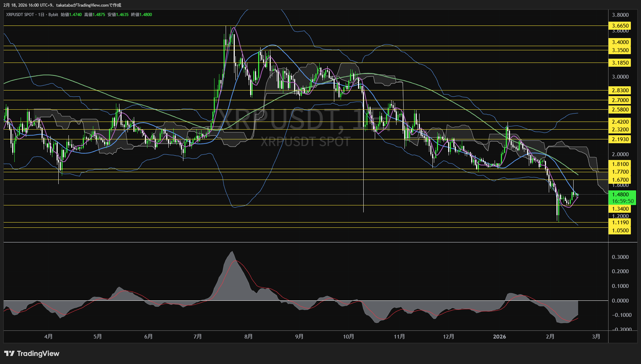Select the 1.0500 price level label
Image resolution: width=641 pixels, height=364 pixels.
pyautogui.click(x=620, y=230)
